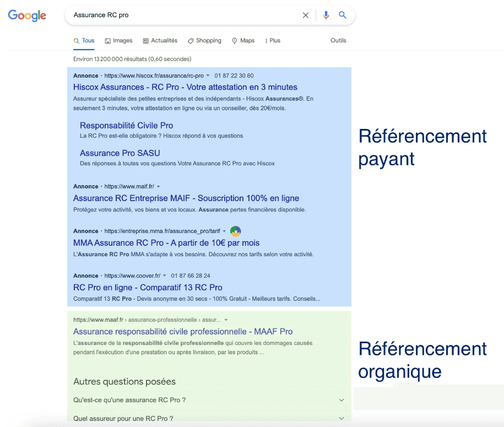Click the MMA ad description text
The image size is (504, 427).
click(x=193, y=255)
